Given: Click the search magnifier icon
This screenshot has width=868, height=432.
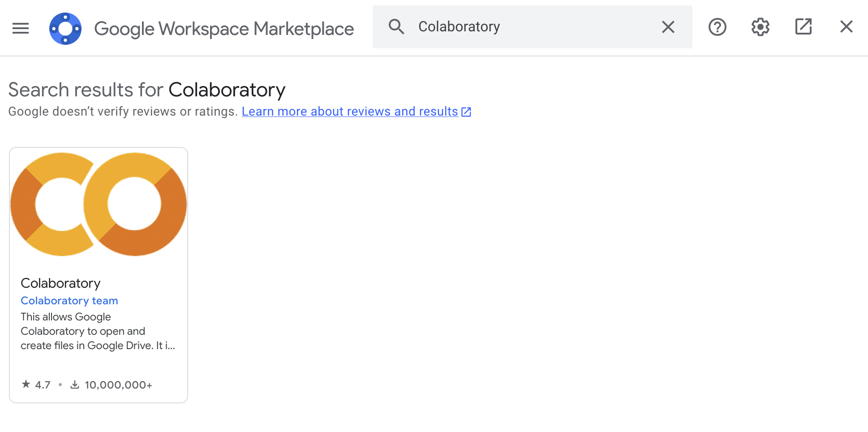Looking at the screenshot, I should pos(396,27).
